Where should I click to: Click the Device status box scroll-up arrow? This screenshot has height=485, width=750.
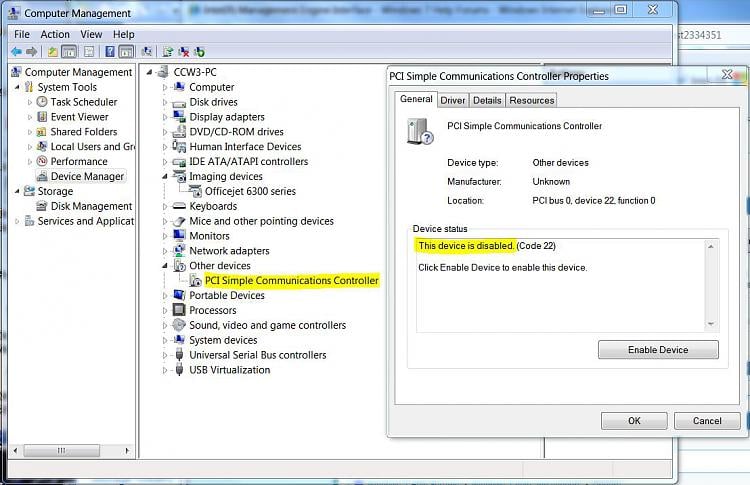(x=711, y=246)
